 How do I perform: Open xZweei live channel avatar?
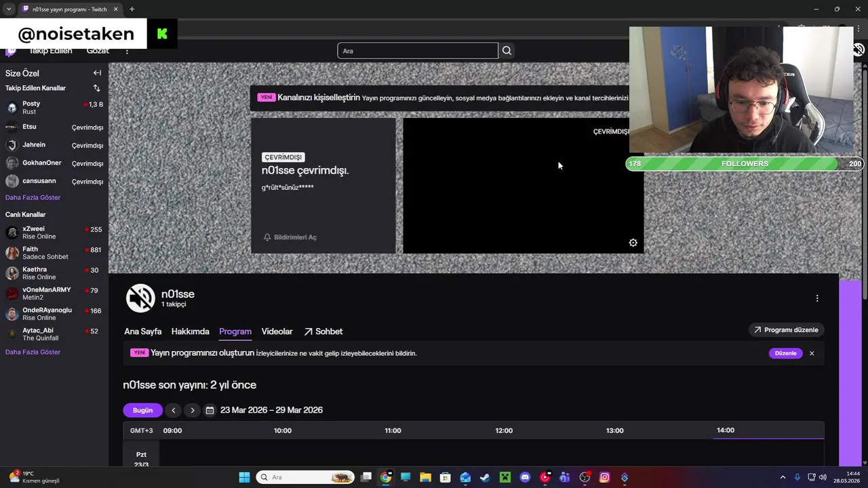[x=12, y=232]
